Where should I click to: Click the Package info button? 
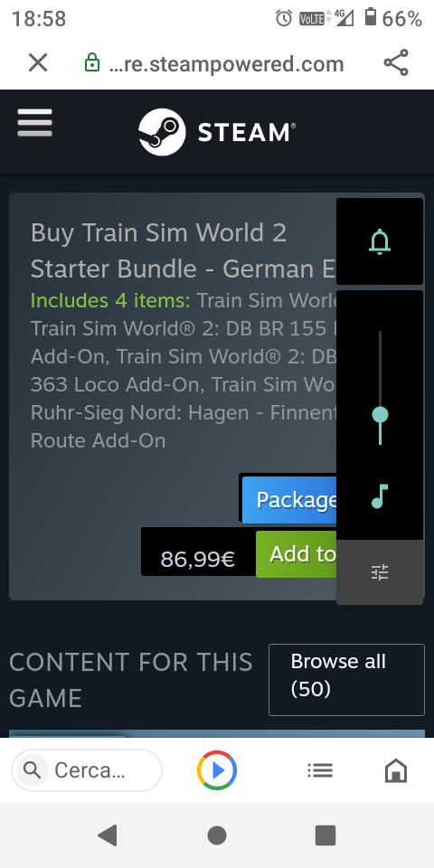(x=289, y=499)
